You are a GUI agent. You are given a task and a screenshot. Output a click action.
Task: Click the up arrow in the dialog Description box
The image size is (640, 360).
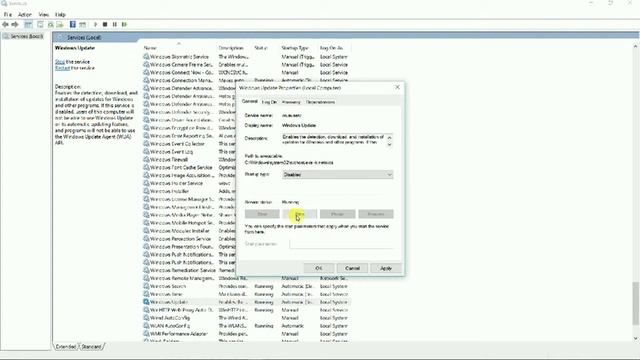389,138
